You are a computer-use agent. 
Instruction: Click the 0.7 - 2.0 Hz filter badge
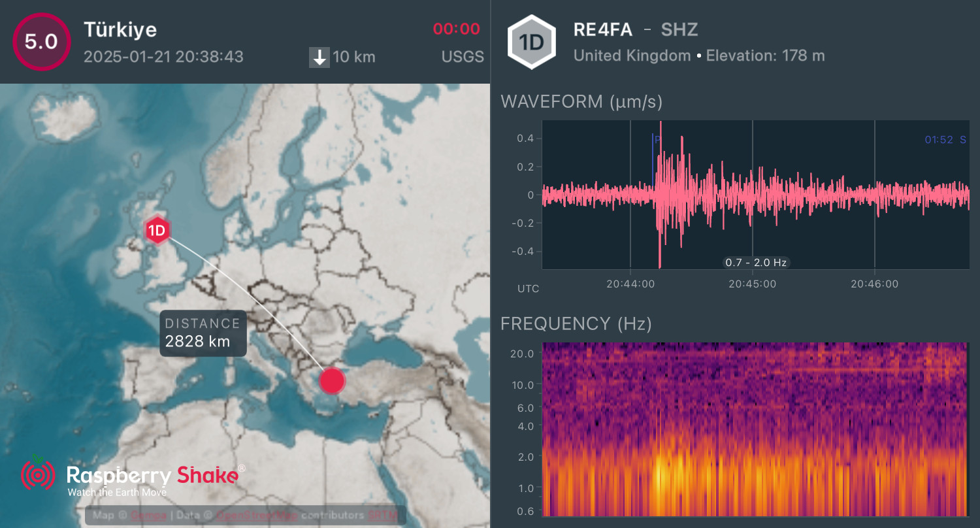tap(757, 263)
